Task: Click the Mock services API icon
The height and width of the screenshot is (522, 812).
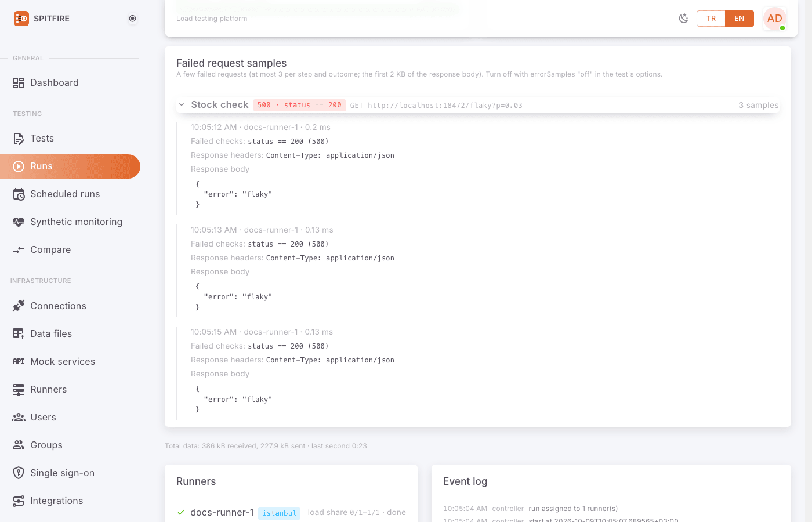Action: (x=19, y=361)
